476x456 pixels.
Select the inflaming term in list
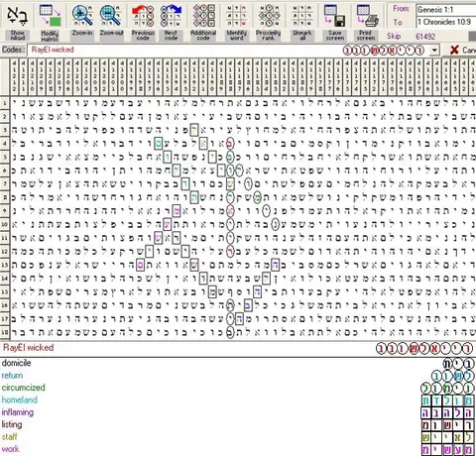coord(18,412)
